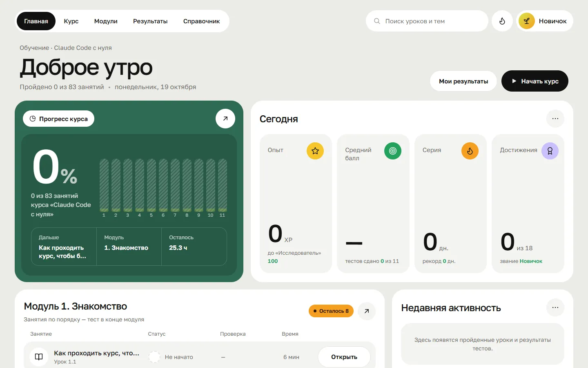This screenshot has height=368, width=588.
Task: Click the Новичок profile label
Action: click(552, 21)
